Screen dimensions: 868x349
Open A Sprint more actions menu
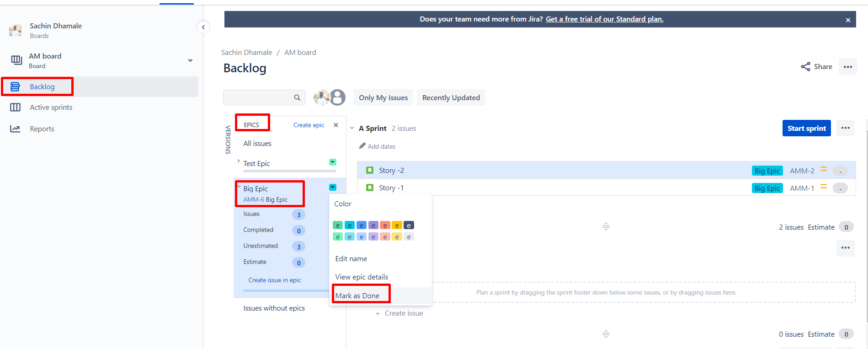pos(846,128)
